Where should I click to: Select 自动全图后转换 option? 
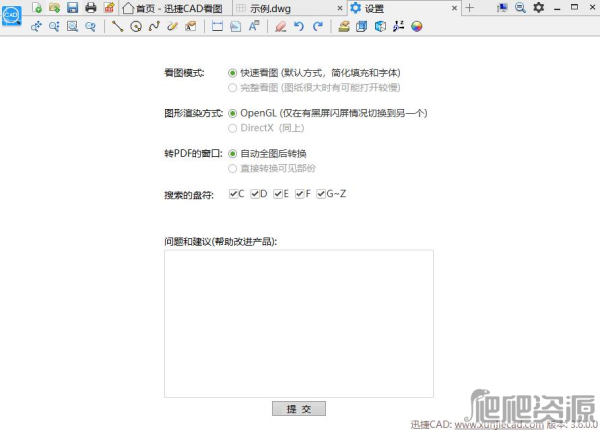pos(232,154)
